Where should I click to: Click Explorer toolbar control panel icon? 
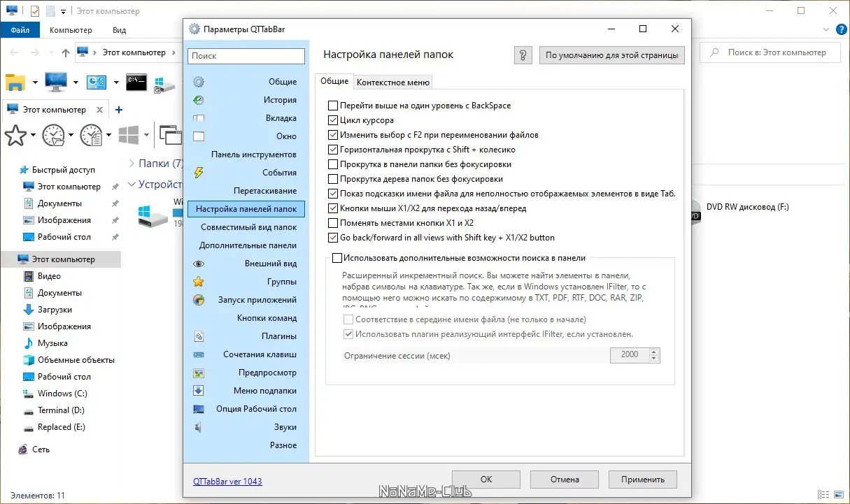click(96, 82)
